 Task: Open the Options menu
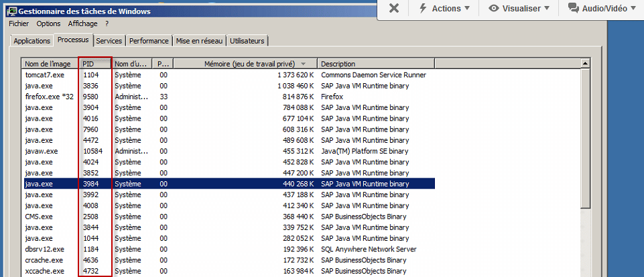tap(48, 23)
